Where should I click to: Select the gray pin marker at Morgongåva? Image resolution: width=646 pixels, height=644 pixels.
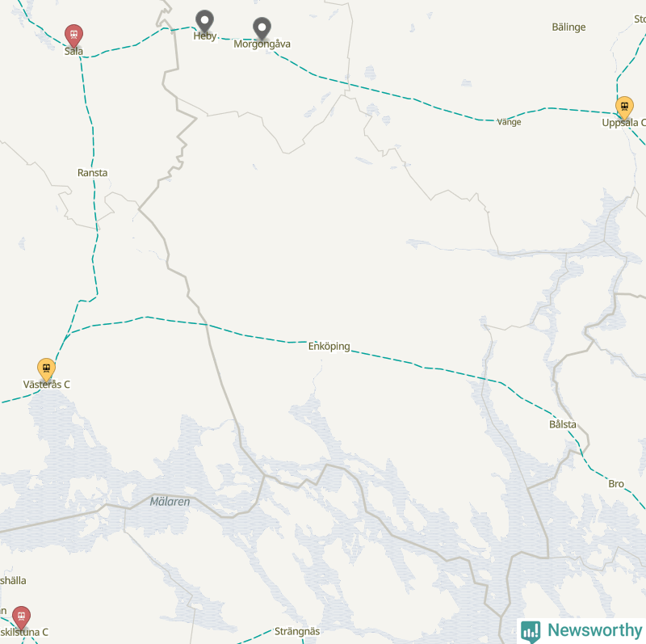click(262, 28)
